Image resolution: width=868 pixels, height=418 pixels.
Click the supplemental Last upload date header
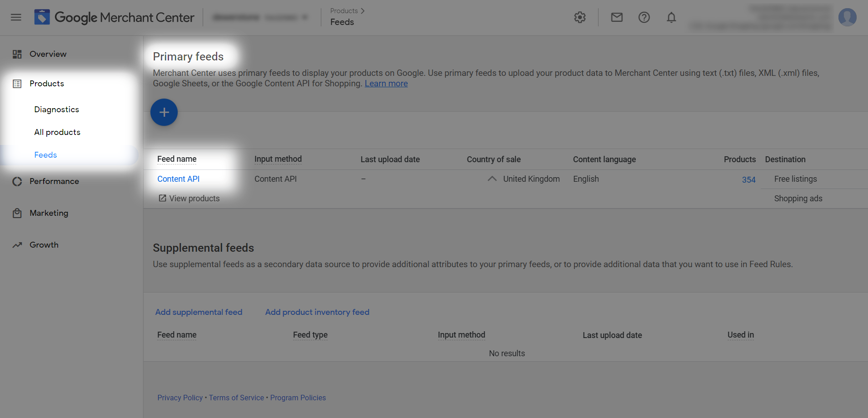(x=613, y=335)
